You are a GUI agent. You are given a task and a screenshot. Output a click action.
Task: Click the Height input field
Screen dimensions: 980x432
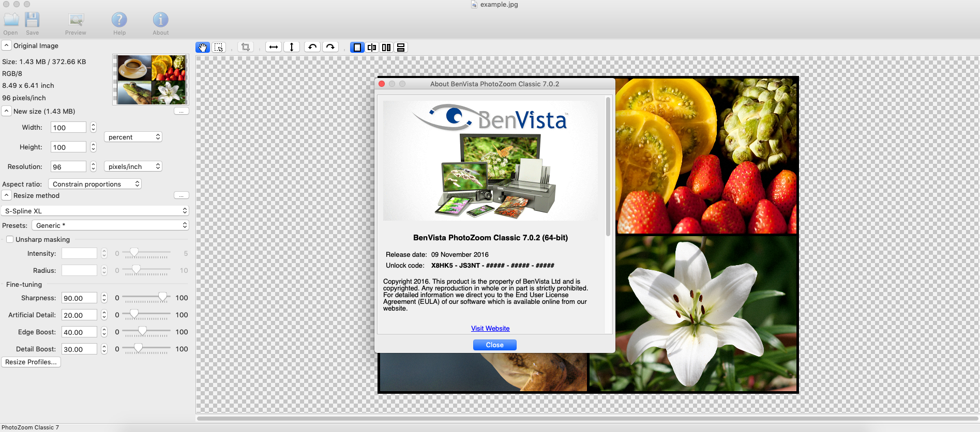(x=68, y=147)
